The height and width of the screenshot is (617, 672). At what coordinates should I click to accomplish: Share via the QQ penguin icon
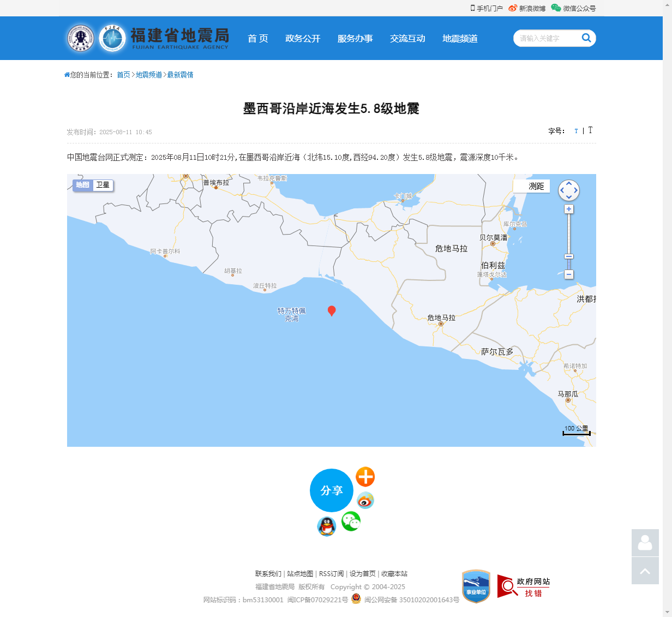tap(326, 526)
